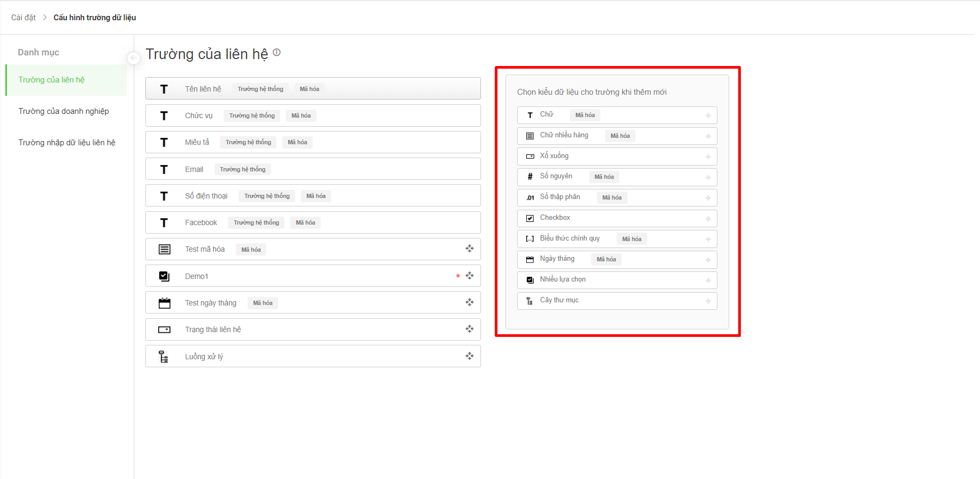The height and width of the screenshot is (479, 980).
Task: Add a Cây thư mục field type
Action: pyautogui.click(x=708, y=301)
